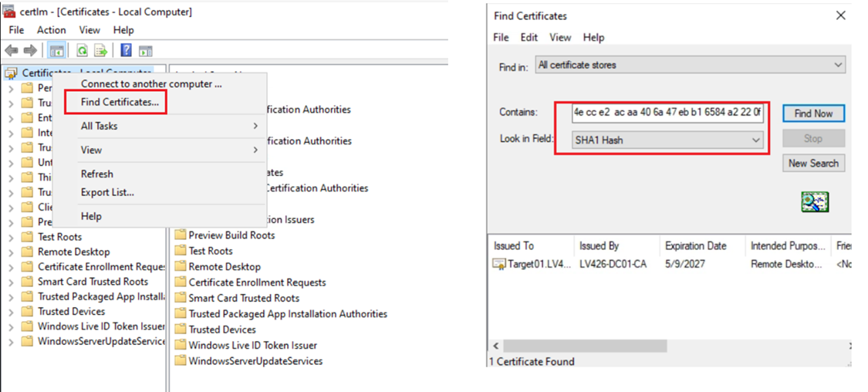
Task: Click the Export List toolbar icon
Action: click(100, 51)
